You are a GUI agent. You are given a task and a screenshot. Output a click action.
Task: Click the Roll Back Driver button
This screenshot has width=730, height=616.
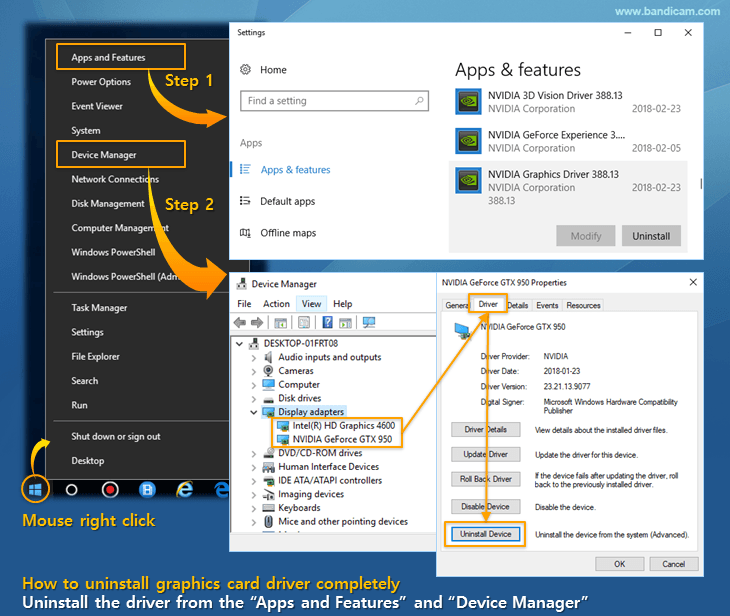(486, 479)
